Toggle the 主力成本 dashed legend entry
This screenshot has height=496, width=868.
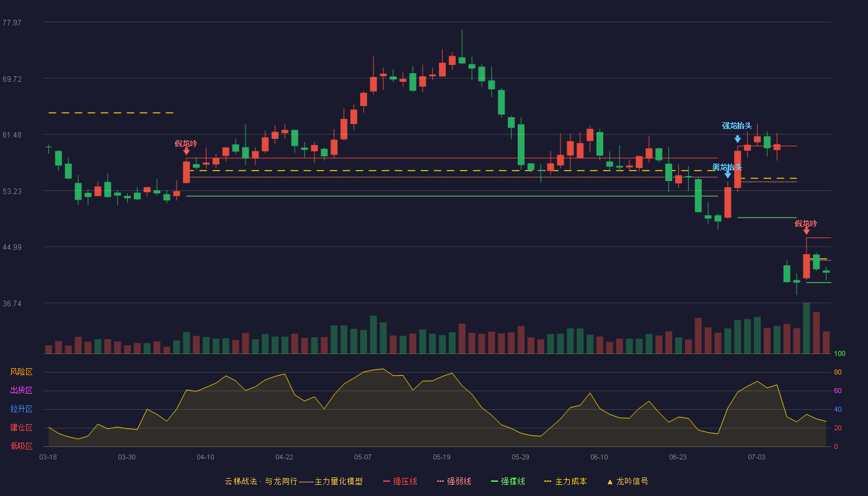tap(565, 482)
